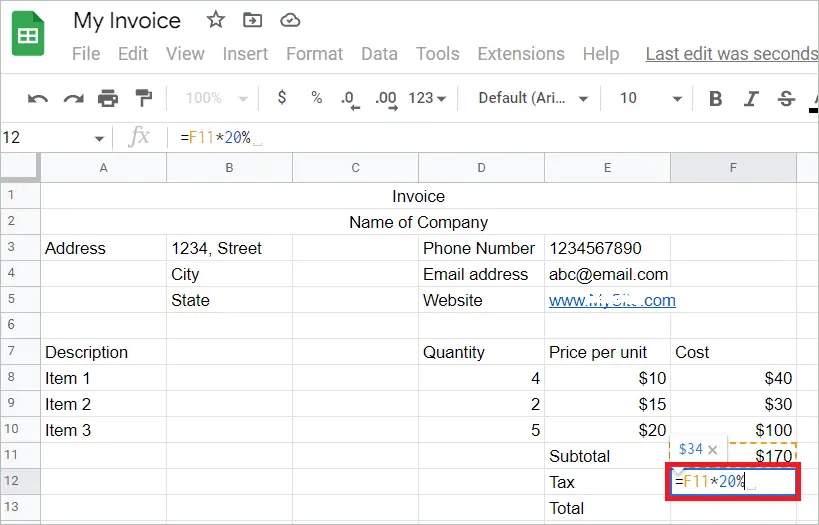Click in the formula bar text
The image size is (819, 525).
215,137
